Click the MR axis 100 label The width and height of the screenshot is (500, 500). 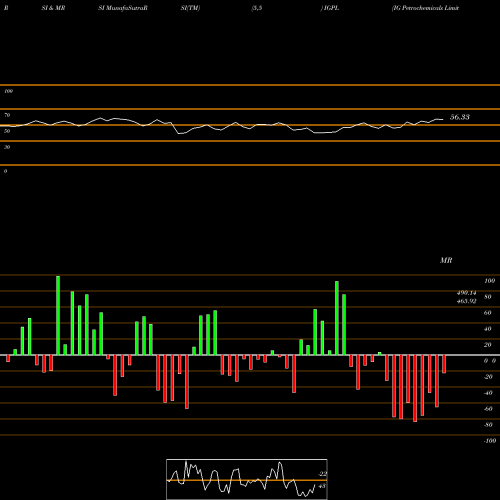[x=489, y=281]
